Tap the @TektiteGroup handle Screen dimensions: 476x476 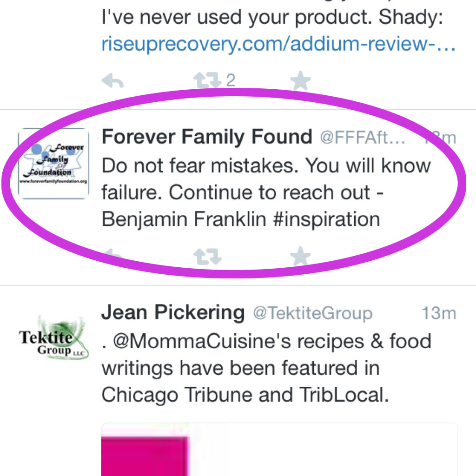click(x=313, y=313)
